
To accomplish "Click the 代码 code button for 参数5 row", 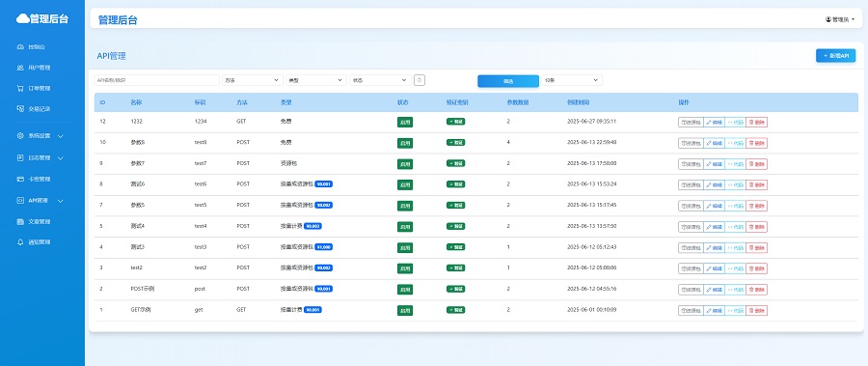I will click(735, 206).
